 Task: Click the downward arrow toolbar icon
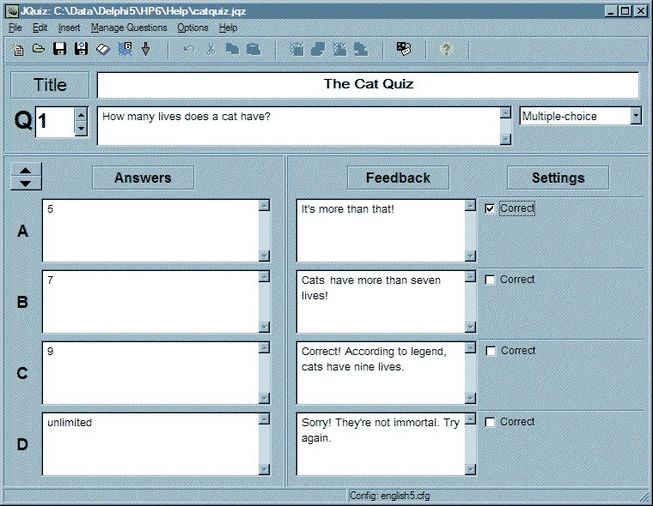click(x=146, y=49)
